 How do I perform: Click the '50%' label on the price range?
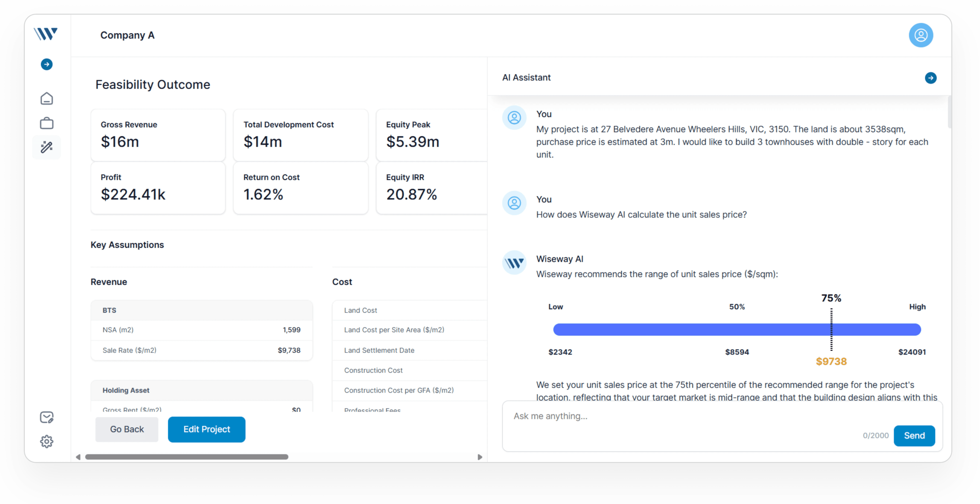point(737,306)
